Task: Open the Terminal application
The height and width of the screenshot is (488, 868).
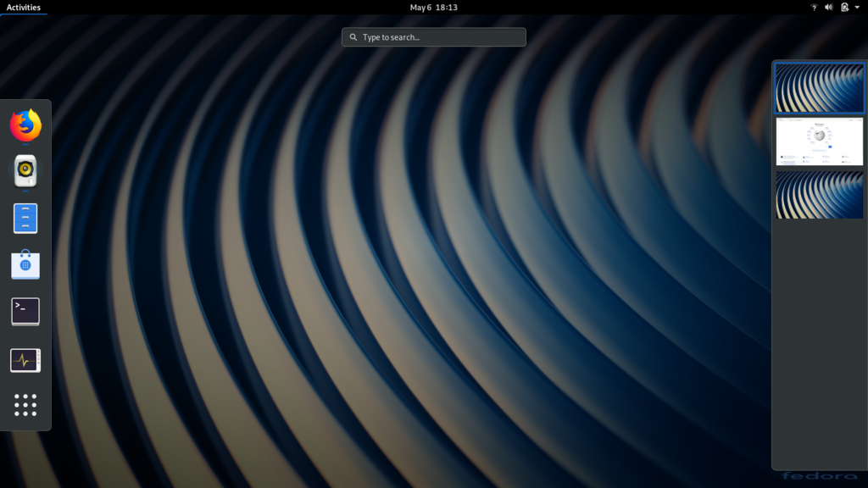Action: pyautogui.click(x=25, y=311)
